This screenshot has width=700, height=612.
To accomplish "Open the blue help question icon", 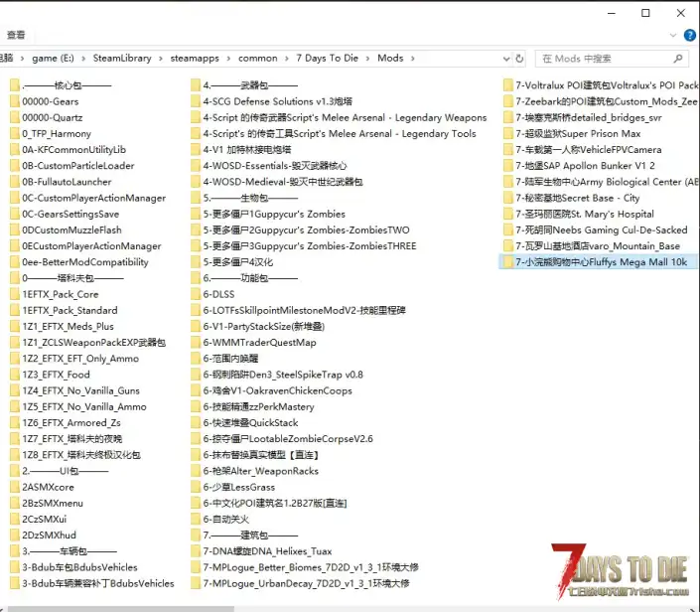I will tap(690, 35).
